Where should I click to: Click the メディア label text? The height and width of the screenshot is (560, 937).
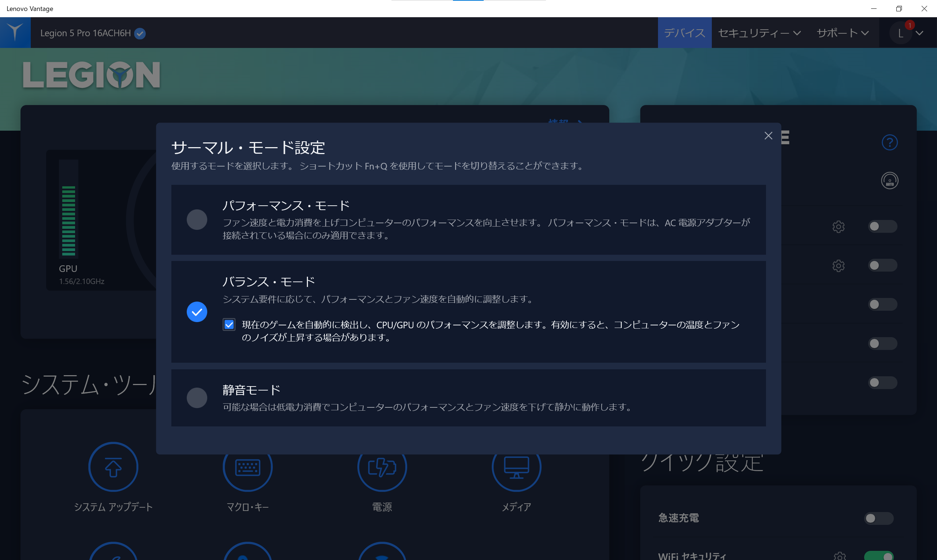coord(516,507)
